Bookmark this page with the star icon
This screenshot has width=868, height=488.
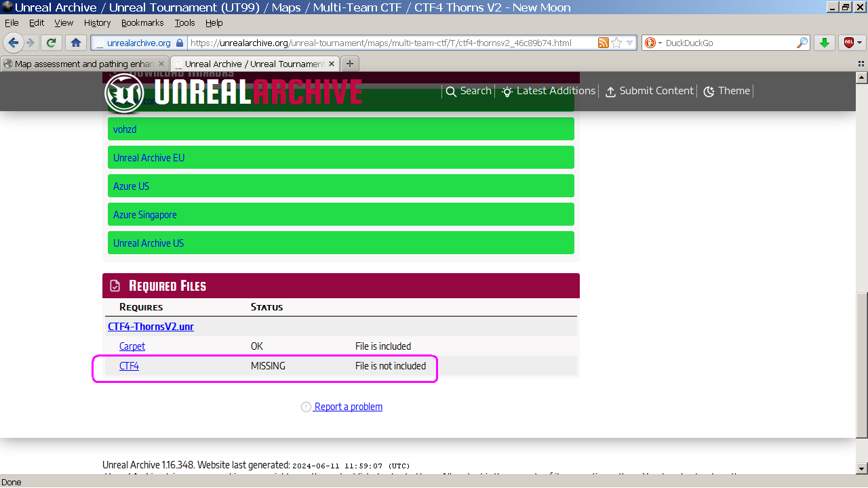pyautogui.click(x=616, y=43)
